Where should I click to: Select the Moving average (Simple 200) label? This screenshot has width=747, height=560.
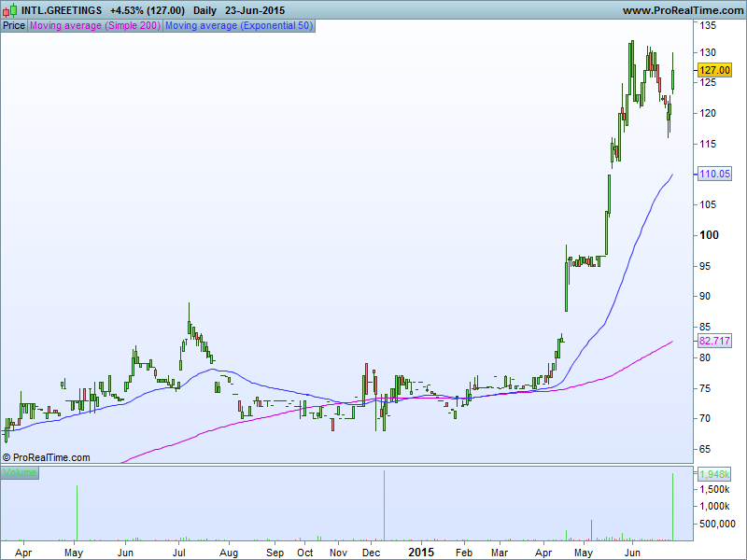[95, 26]
